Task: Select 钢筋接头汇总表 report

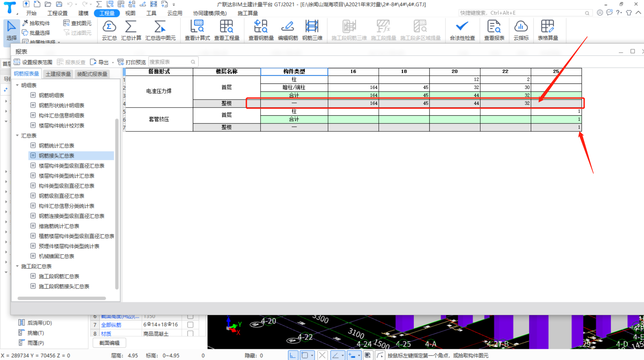Action: 71,156
